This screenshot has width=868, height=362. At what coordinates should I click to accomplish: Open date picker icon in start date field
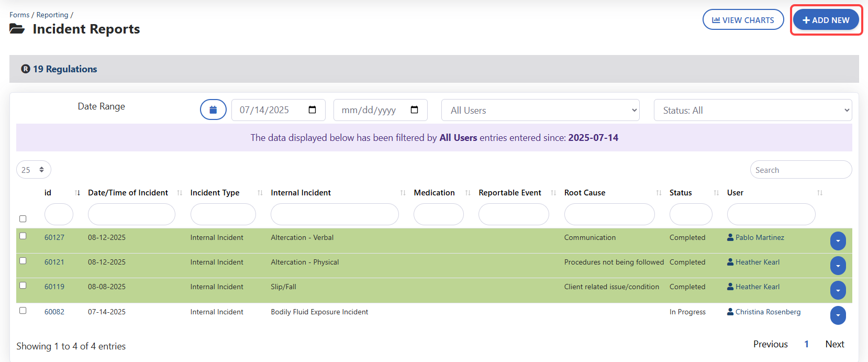[x=312, y=110]
